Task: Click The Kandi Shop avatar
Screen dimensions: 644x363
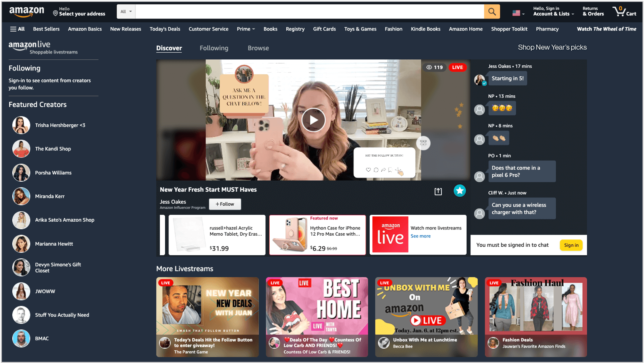Action: tap(21, 149)
